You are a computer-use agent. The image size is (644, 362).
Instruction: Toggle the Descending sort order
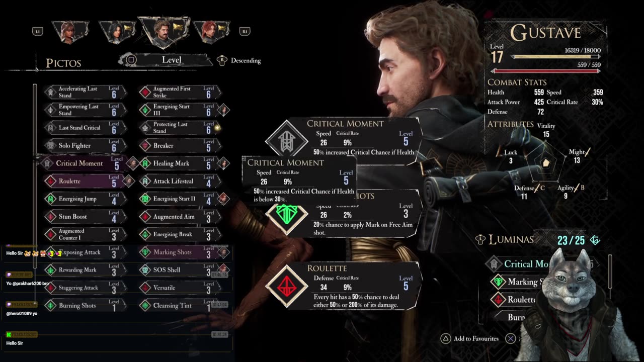click(x=240, y=60)
